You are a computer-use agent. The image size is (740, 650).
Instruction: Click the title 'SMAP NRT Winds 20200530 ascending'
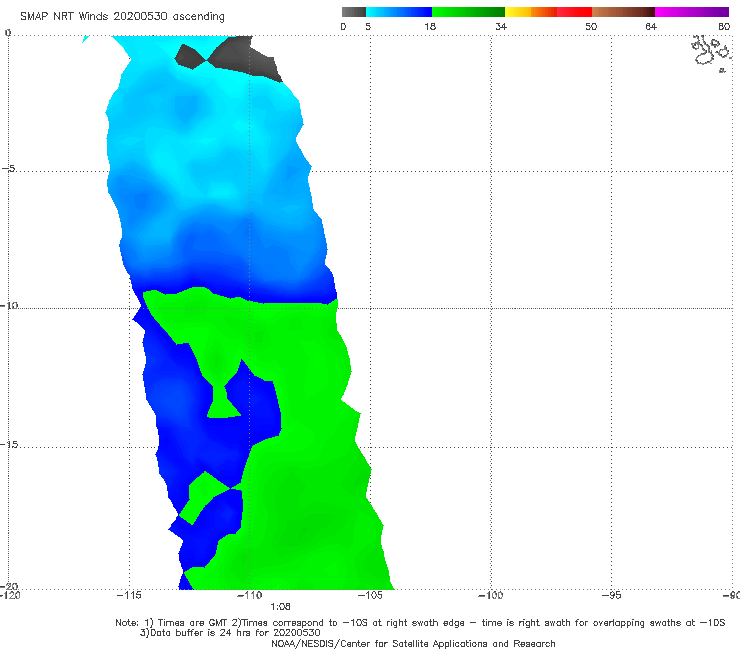coord(122,16)
